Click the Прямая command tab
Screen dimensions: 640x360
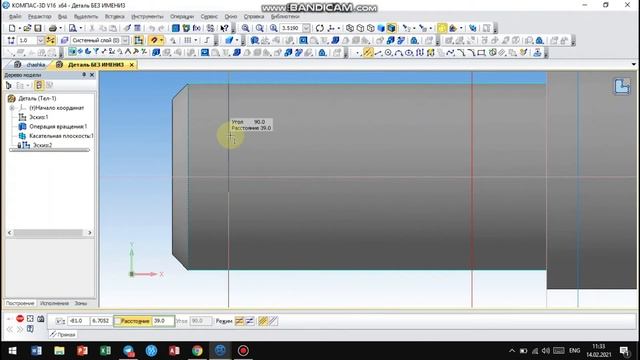(x=63, y=335)
